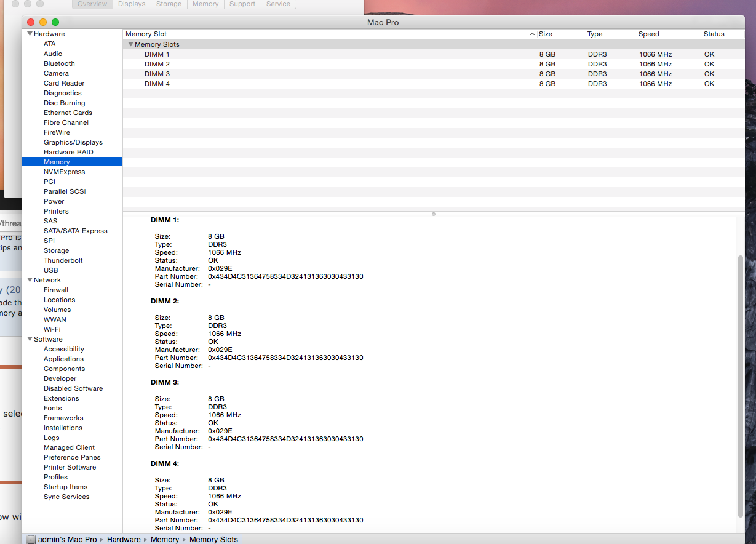Select the DIMM 3 row
This screenshot has height=544, width=756.
(x=434, y=74)
